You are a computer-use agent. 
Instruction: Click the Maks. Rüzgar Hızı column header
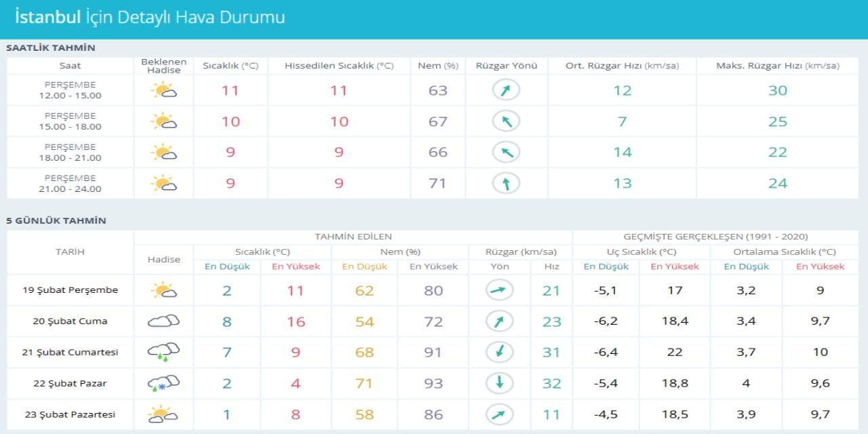(x=778, y=66)
